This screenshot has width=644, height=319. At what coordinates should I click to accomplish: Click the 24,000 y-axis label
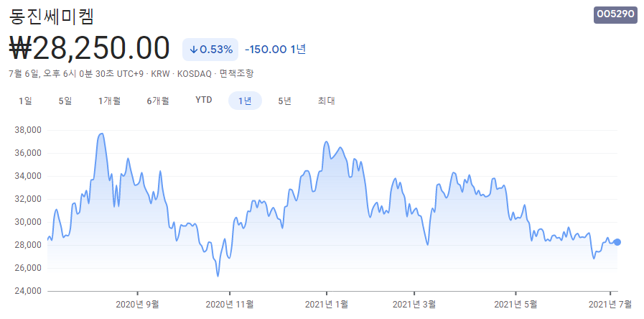[x=28, y=291]
